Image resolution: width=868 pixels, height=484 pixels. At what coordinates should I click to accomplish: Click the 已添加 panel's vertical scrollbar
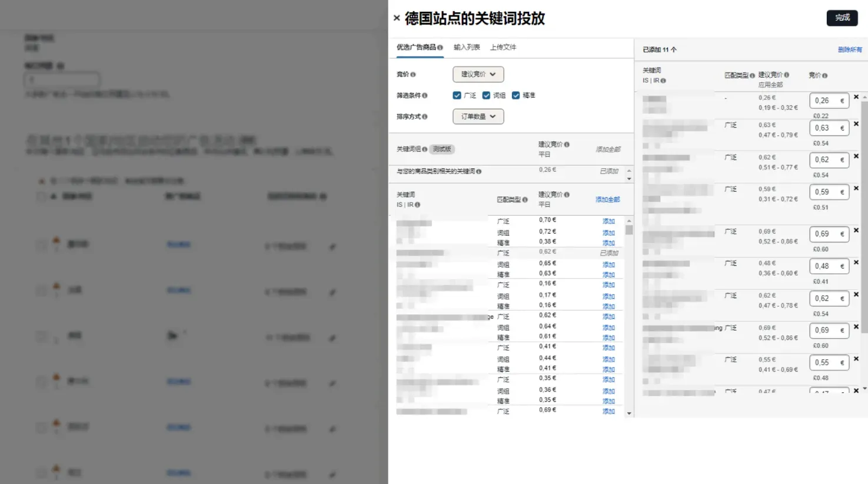[x=864, y=218]
